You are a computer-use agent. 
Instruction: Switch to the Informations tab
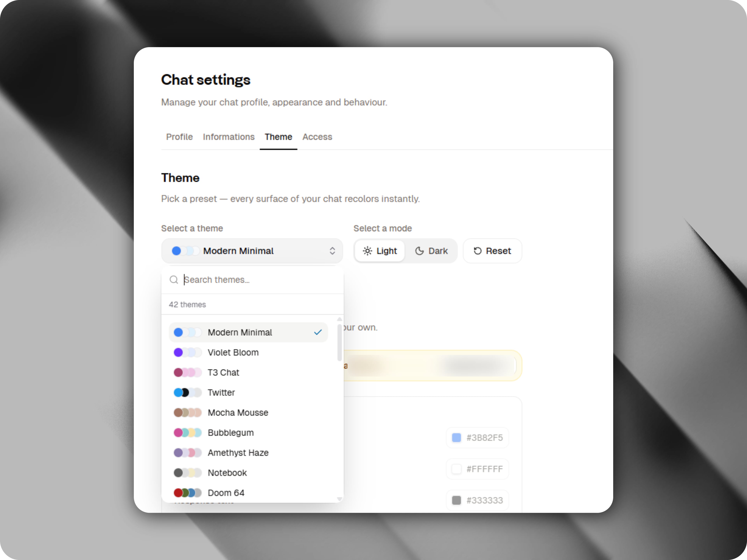point(229,137)
